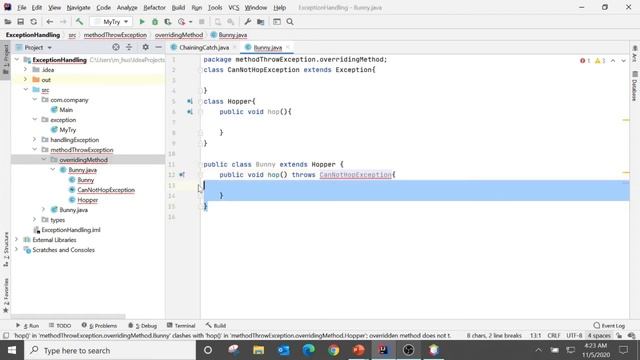640x360 pixels.
Task: Run MyTry with the green play icon
Action: tap(142, 22)
